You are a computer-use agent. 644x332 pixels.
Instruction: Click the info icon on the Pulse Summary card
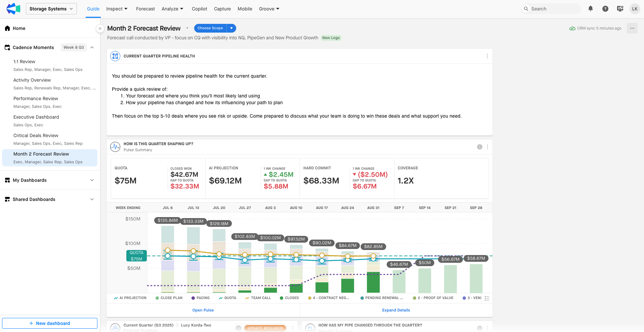pyautogui.click(x=479, y=147)
